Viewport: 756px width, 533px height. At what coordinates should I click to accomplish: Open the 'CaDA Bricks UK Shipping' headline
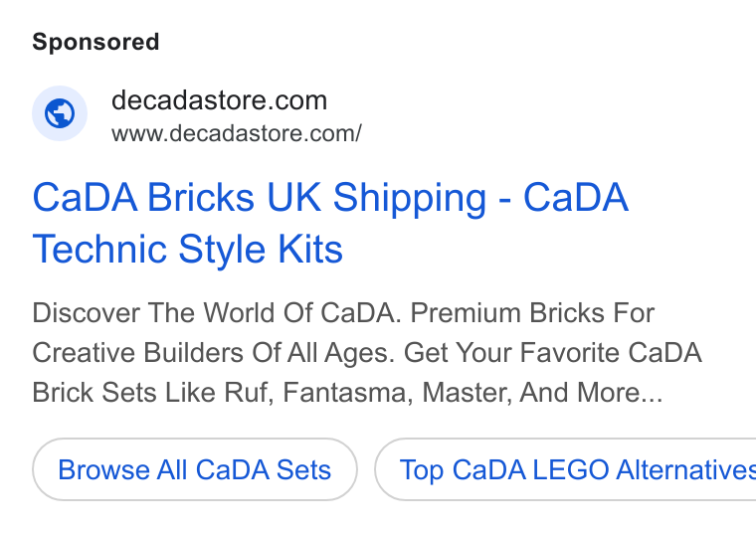pos(260,198)
